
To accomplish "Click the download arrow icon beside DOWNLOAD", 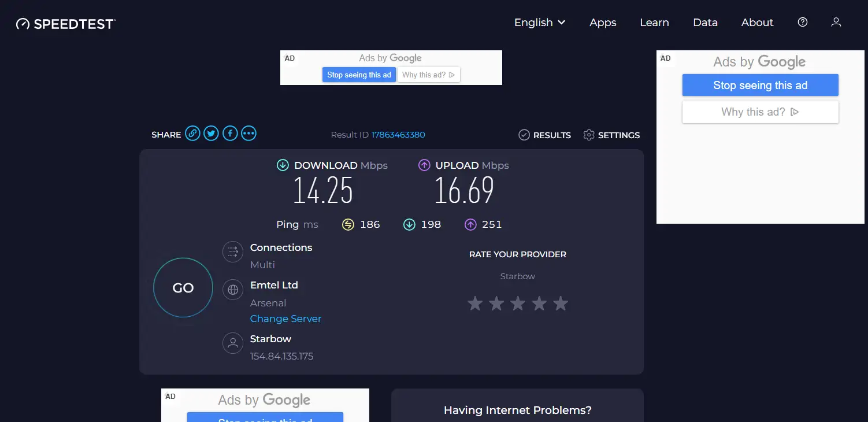I will coord(283,165).
